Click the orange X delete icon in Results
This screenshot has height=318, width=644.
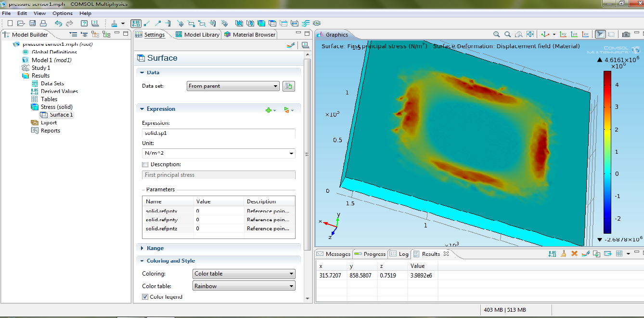(x=574, y=254)
